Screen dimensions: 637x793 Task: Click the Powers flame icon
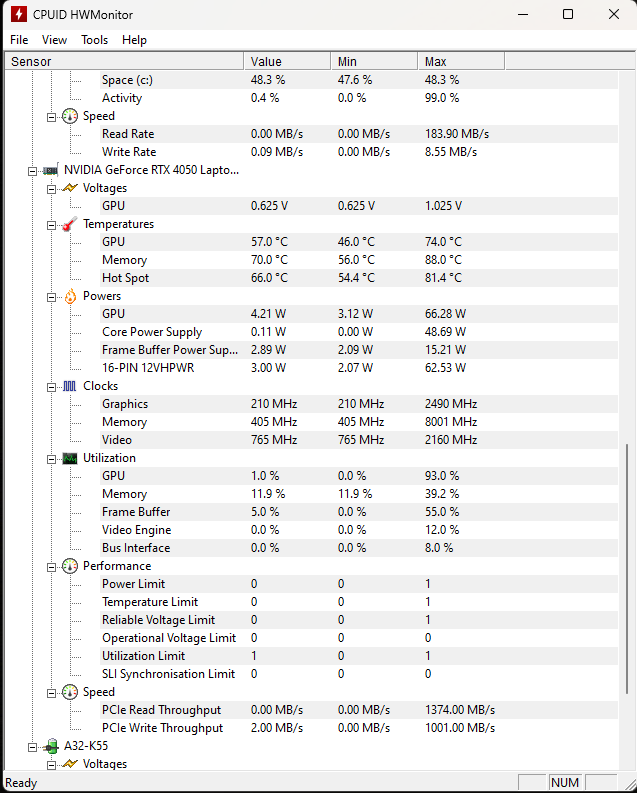pos(70,296)
